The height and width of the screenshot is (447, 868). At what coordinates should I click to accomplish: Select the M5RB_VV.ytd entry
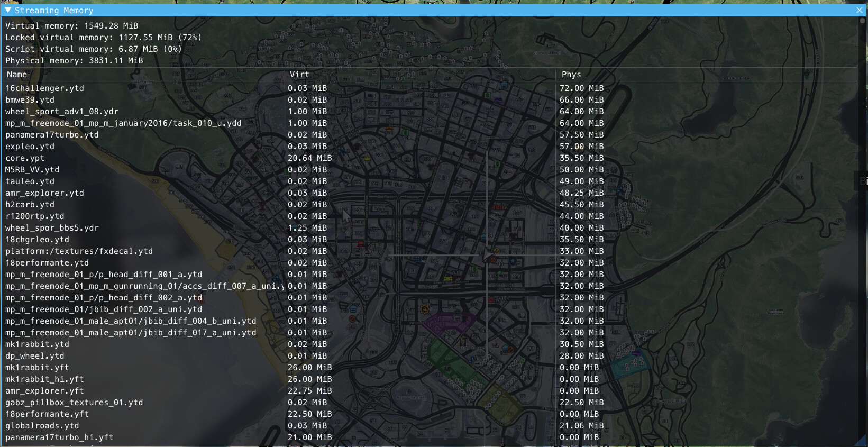pos(32,170)
